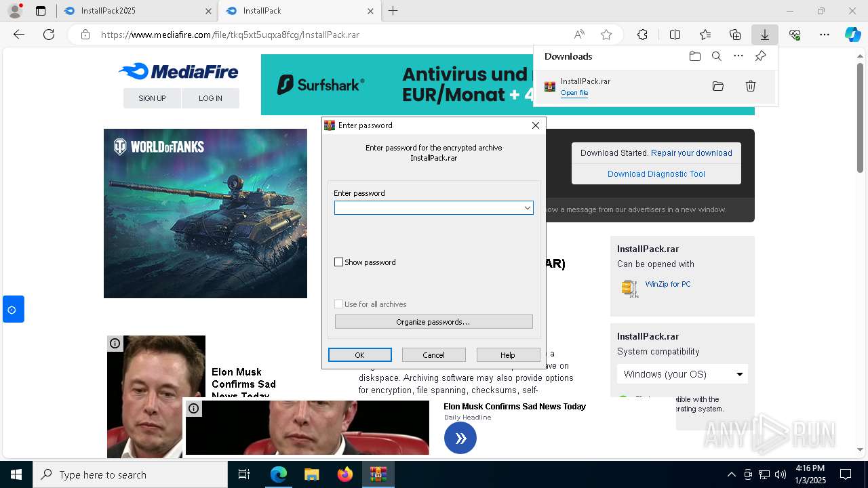Click the MediaFire LOG IN button
The height and width of the screenshot is (488, 868).
tap(210, 98)
